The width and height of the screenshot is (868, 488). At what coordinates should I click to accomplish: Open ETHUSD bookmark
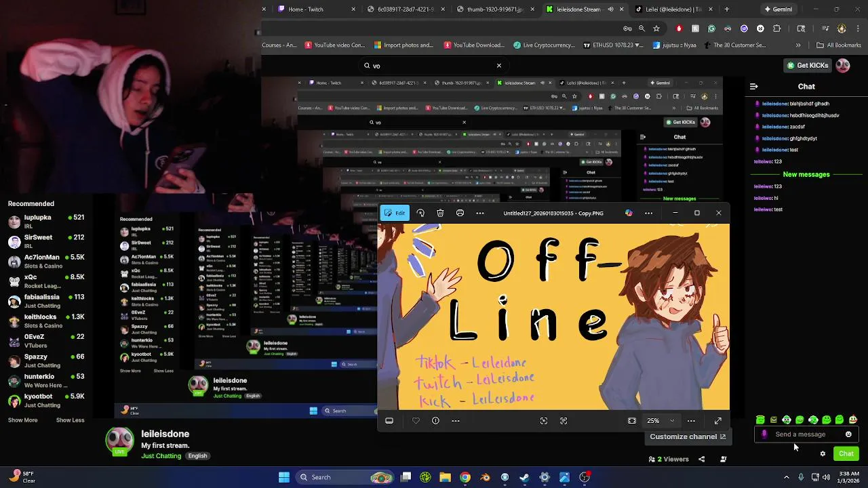[613, 45]
